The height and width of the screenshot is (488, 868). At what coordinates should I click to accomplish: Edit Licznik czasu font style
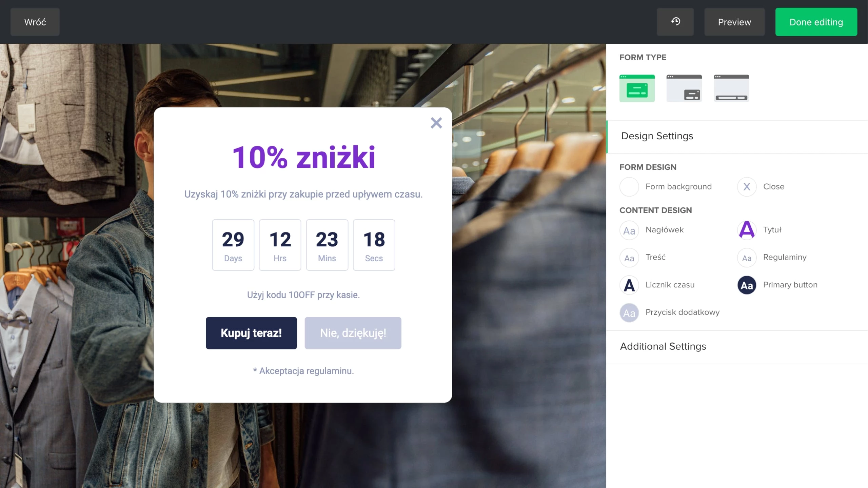click(x=629, y=285)
